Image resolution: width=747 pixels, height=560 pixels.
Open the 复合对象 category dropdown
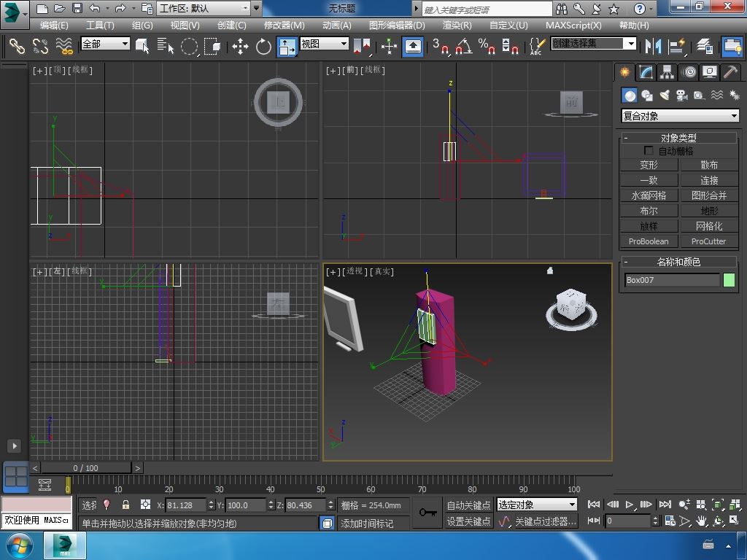pyautogui.click(x=680, y=116)
